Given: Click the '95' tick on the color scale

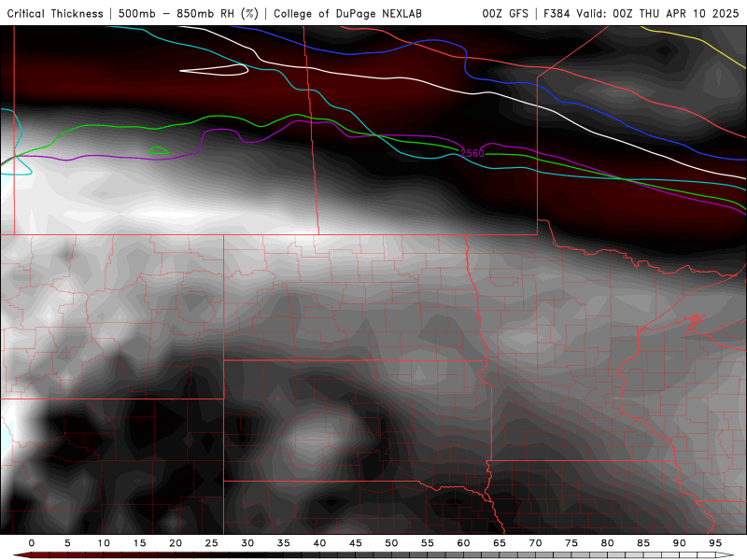Looking at the screenshot, I should (x=715, y=543).
